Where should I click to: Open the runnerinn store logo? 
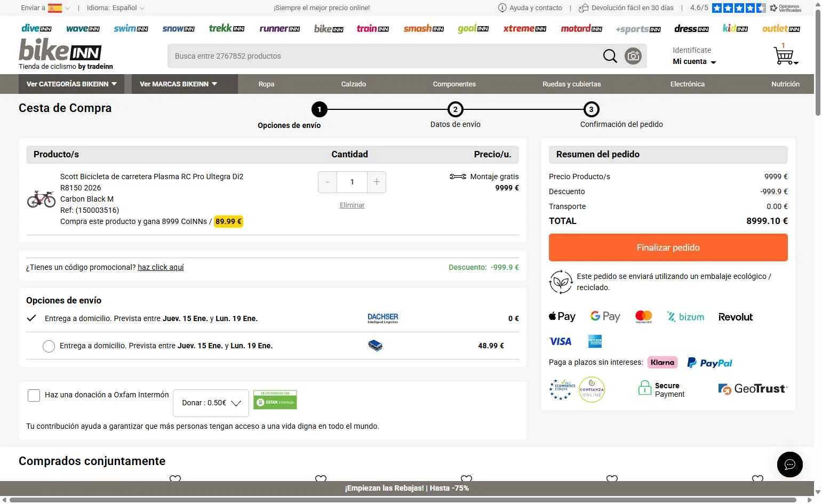pos(280,28)
